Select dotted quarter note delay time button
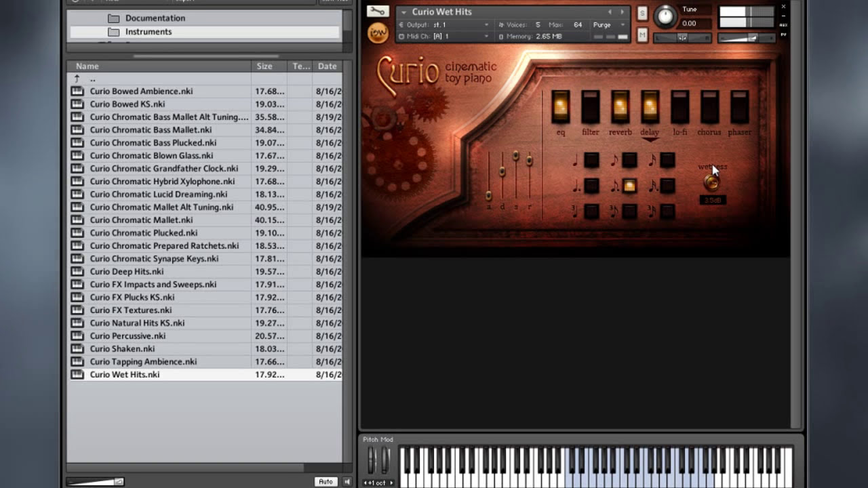 coord(591,186)
